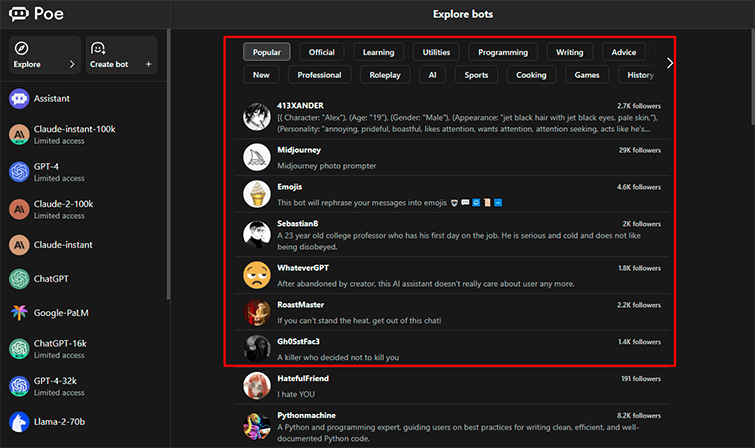Viewport: 755px width, 448px height.
Task: Open the GPT-4 chat name
Action: (x=46, y=167)
